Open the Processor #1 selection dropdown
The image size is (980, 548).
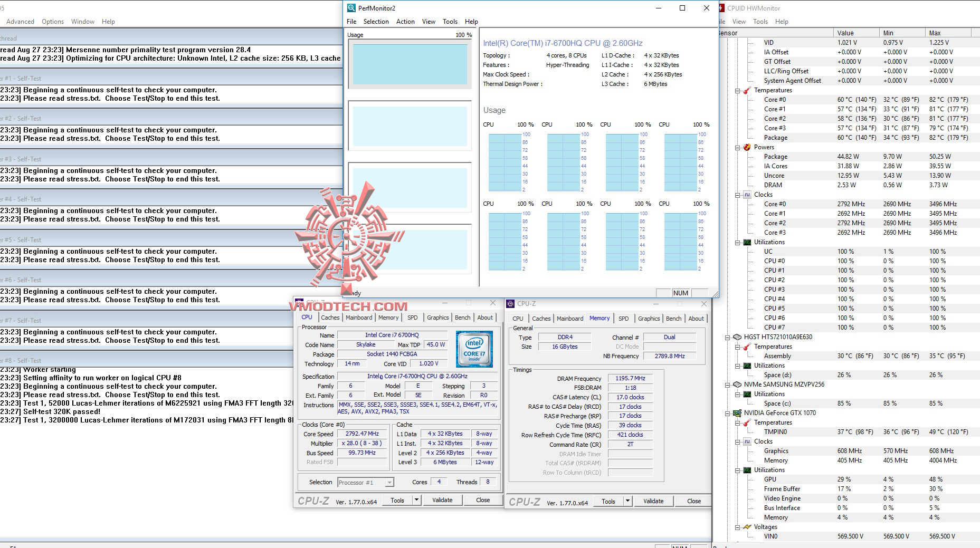pyautogui.click(x=389, y=482)
